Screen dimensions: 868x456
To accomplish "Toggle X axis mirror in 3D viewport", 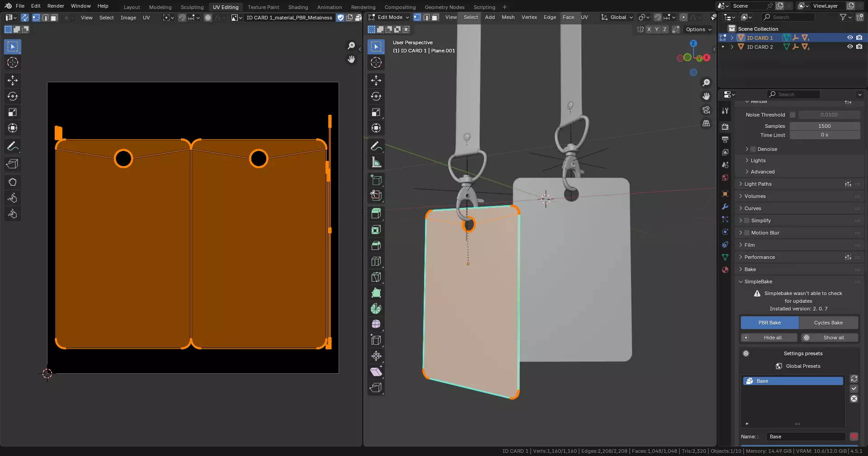I will click(649, 29).
